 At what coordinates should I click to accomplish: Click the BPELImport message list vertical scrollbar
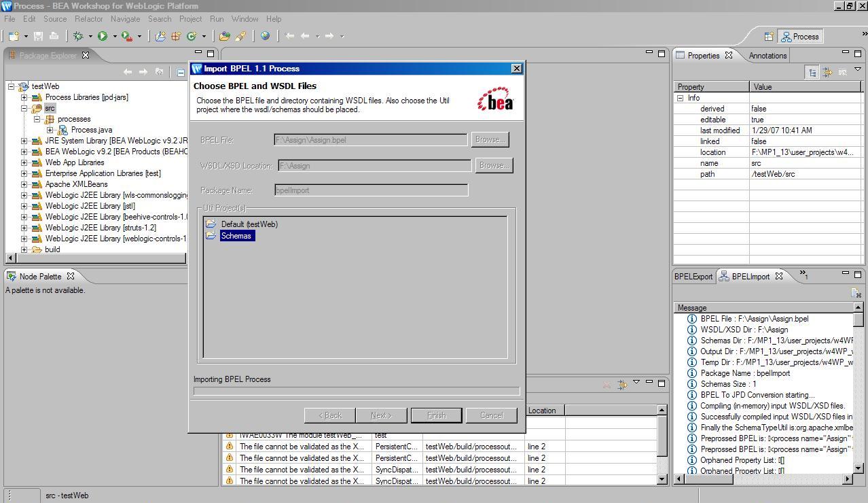point(858,387)
